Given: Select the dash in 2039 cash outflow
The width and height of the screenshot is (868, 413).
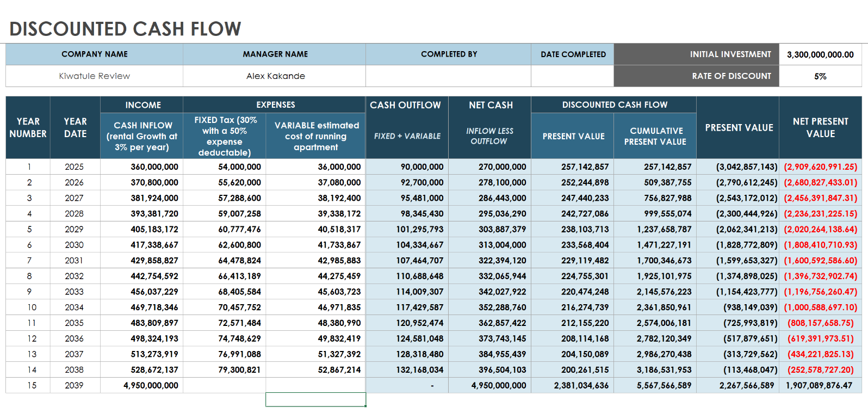Looking at the screenshot, I should 407,386.
